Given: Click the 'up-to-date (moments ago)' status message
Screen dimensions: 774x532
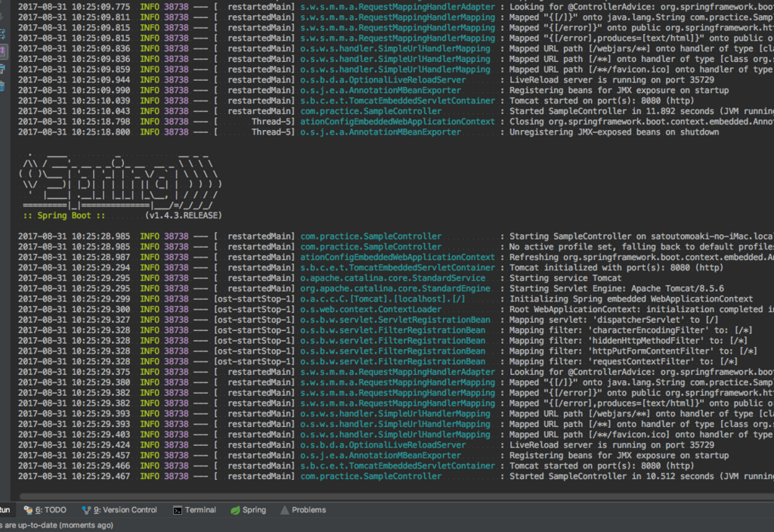Looking at the screenshot, I should (57, 525).
